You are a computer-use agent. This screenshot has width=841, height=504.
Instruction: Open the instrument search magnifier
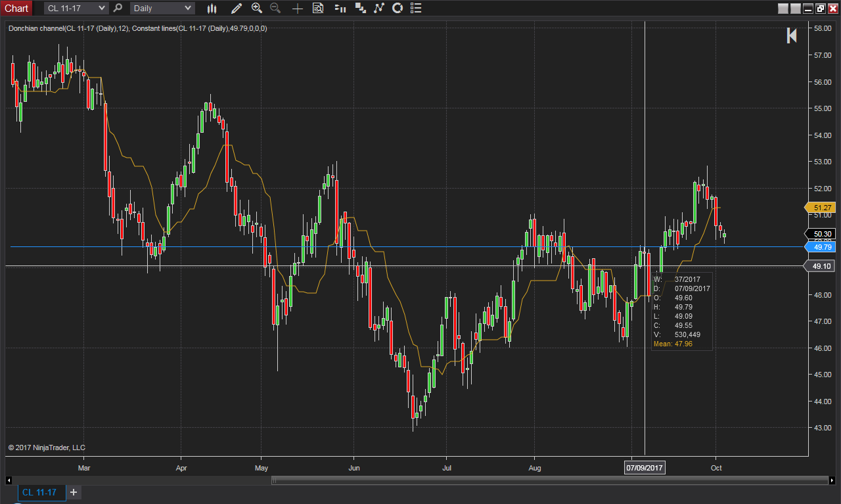118,9
